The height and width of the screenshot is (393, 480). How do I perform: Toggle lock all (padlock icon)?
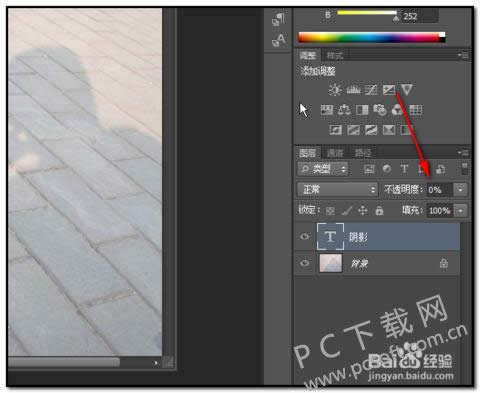tap(379, 211)
